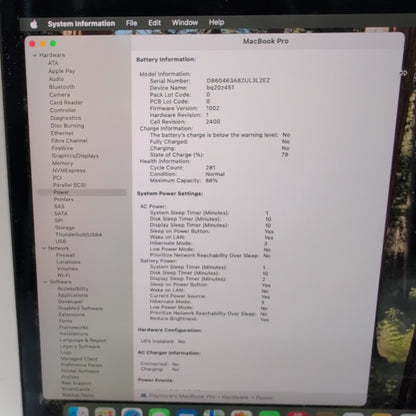Select the highlighted Power sidebar item

(82, 192)
